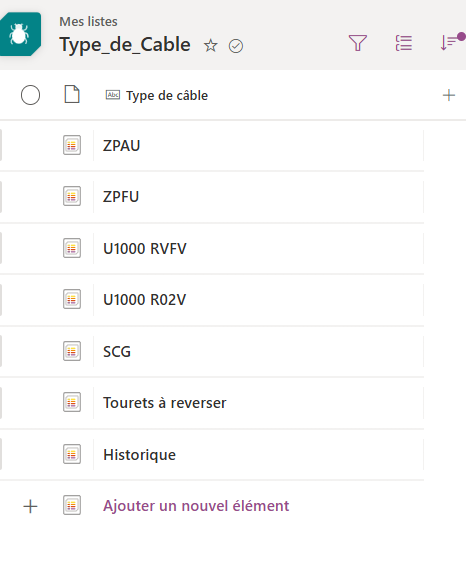Image resolution: width=466 pixels, height=574 pixels.
Task: Select the U1000 R02V row
Action: tap(212, 300)
